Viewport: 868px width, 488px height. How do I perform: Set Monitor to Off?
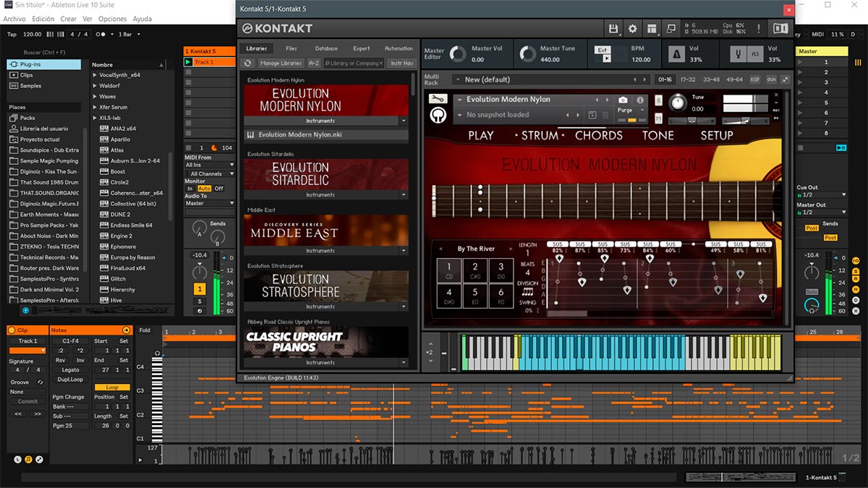pyautogui.click(x=218, y=189)
